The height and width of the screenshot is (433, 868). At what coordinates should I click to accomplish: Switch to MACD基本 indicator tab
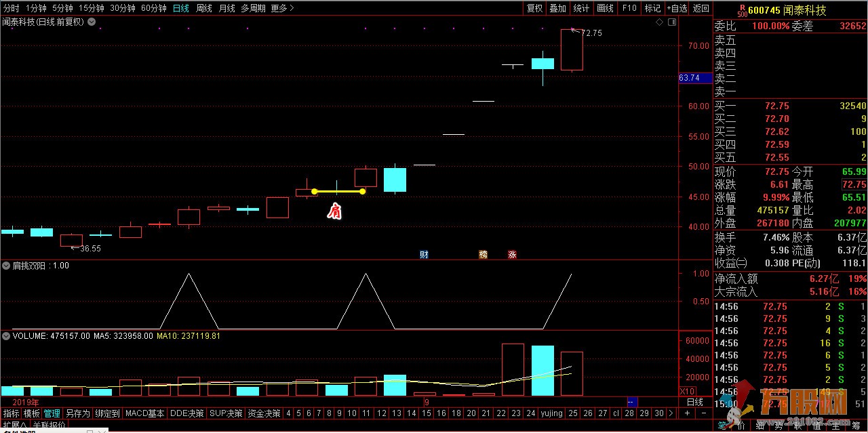pyautogui.click(x=145, y=413)
